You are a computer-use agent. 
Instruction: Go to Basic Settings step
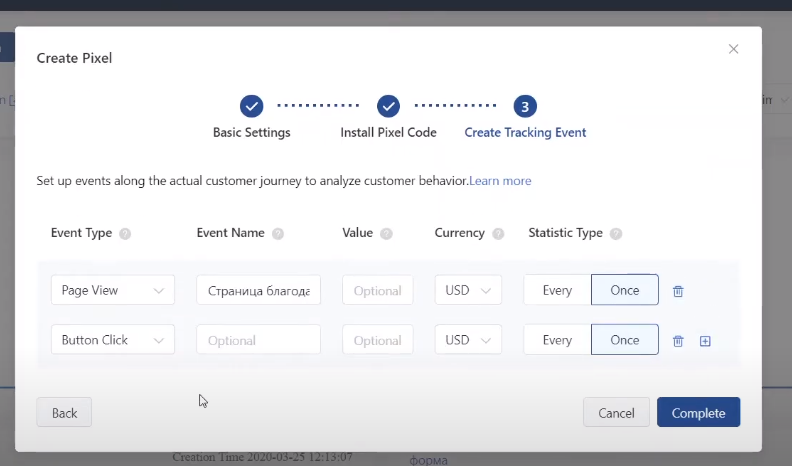252,106
